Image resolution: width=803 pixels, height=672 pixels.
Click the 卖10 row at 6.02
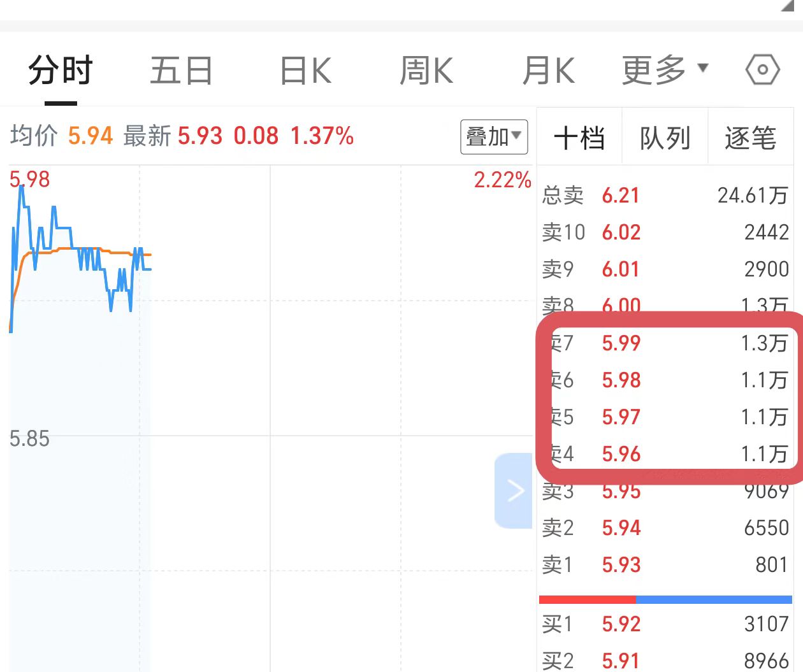coord(665,232)
